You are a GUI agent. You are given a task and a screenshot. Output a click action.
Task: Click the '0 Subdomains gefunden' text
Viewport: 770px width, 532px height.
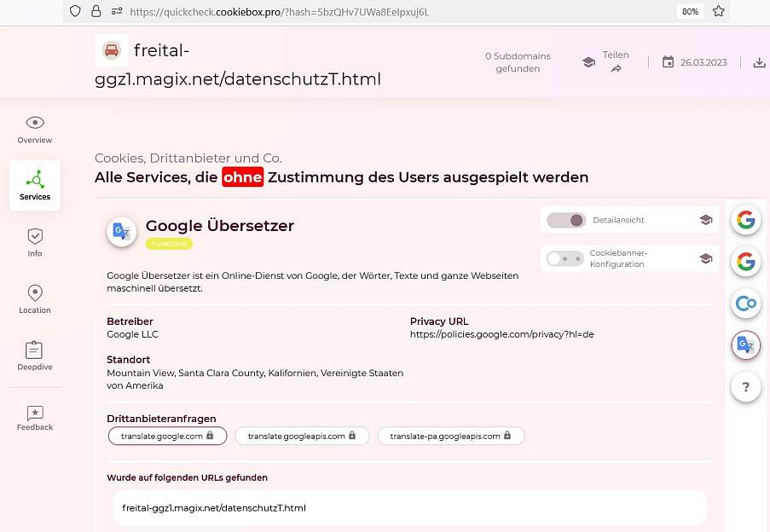coord(518,62)
